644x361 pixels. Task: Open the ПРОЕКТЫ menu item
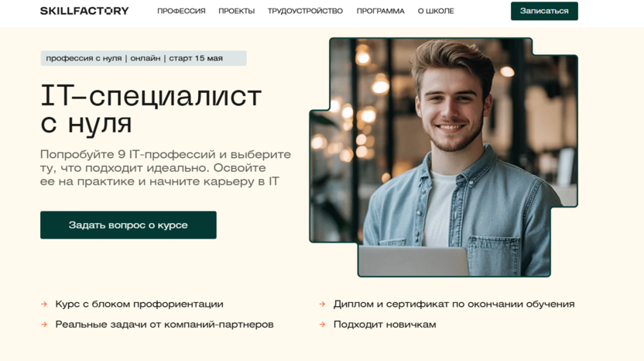coord(237,11)
